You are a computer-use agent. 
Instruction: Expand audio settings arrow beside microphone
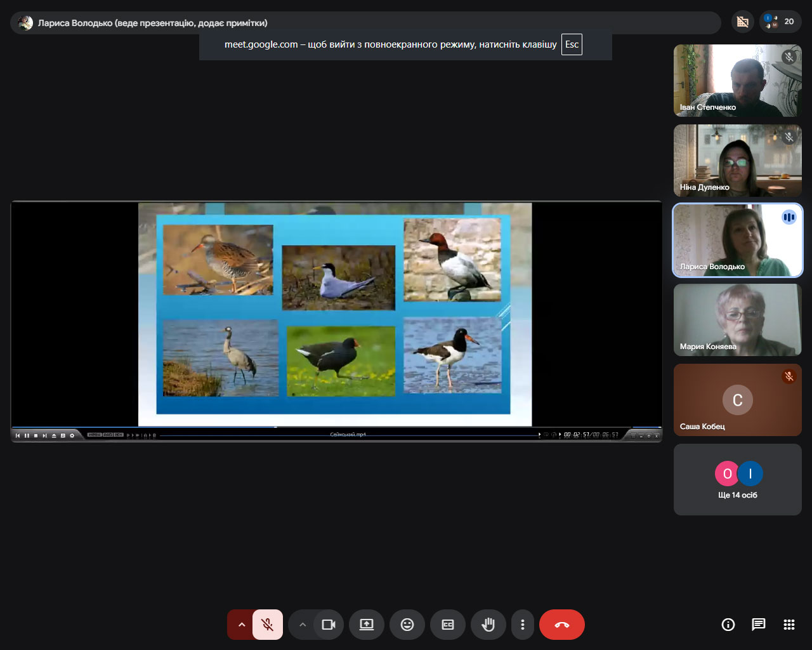pos(241,625)
